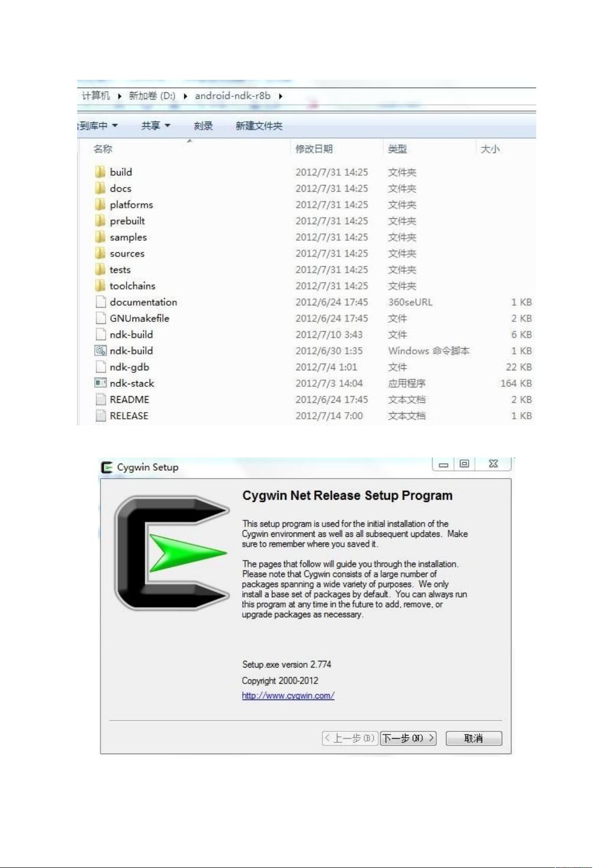
Task: Open the 包含到库中 dropdown
Action: click(x=98, y=125)
